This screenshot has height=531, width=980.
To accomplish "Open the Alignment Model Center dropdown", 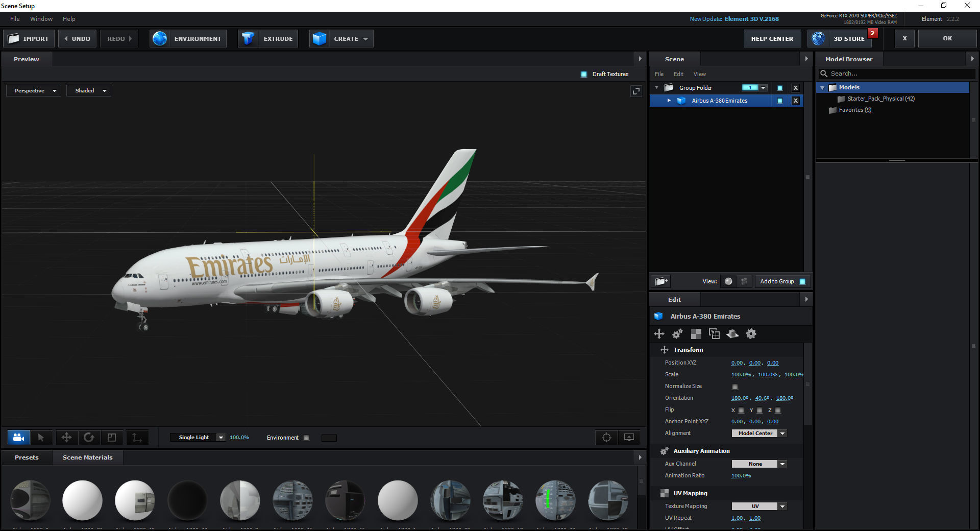I will 759,433.
